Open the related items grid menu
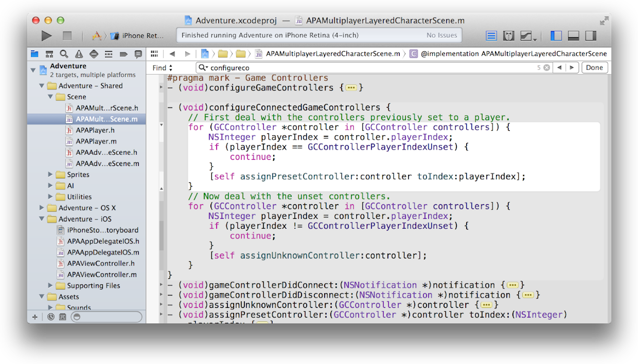The width and height of the screenshot is (638, 364). tap(154, 54)
